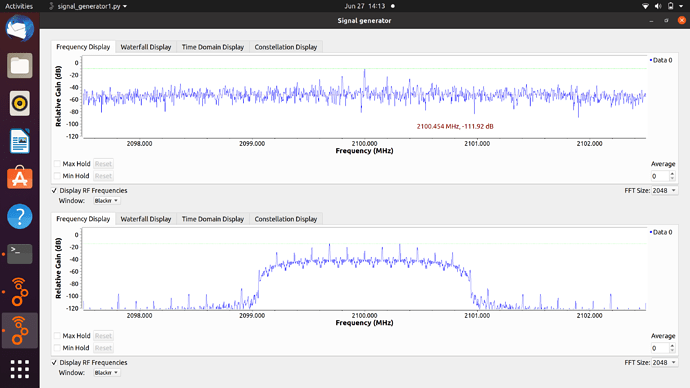Select bottom Frequency Display tab
Screen dimensions: 690x388
click(x=83, y=219)
